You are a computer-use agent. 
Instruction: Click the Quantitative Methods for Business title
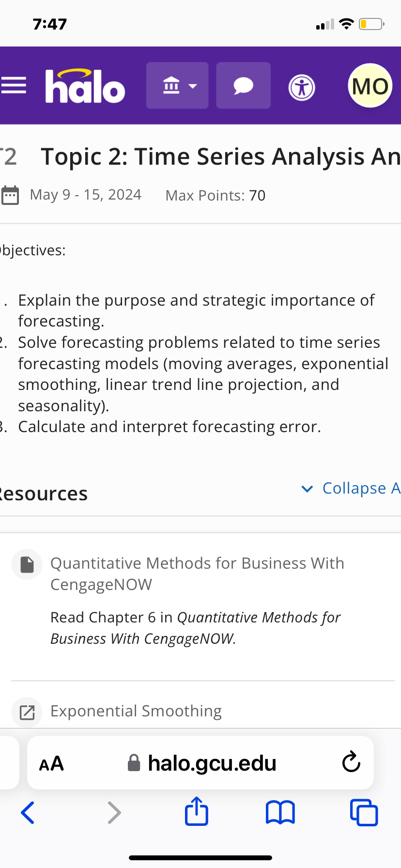tap(197, 573)
